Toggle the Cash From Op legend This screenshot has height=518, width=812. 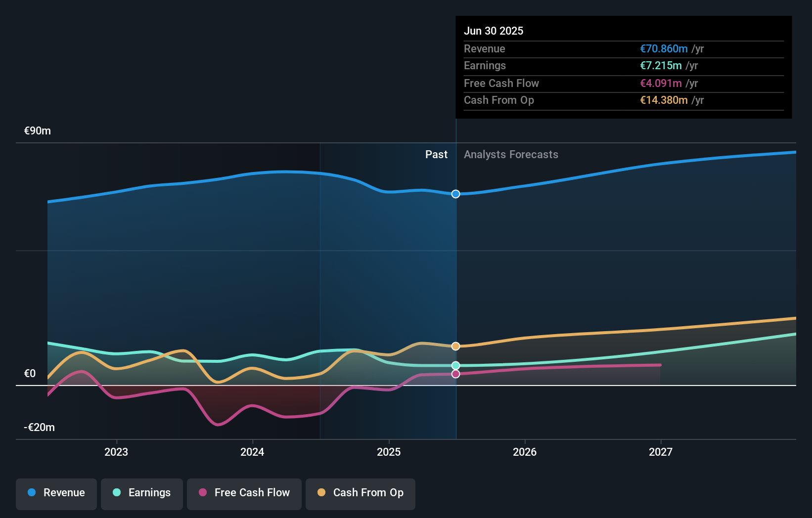(x=361, y=493)
